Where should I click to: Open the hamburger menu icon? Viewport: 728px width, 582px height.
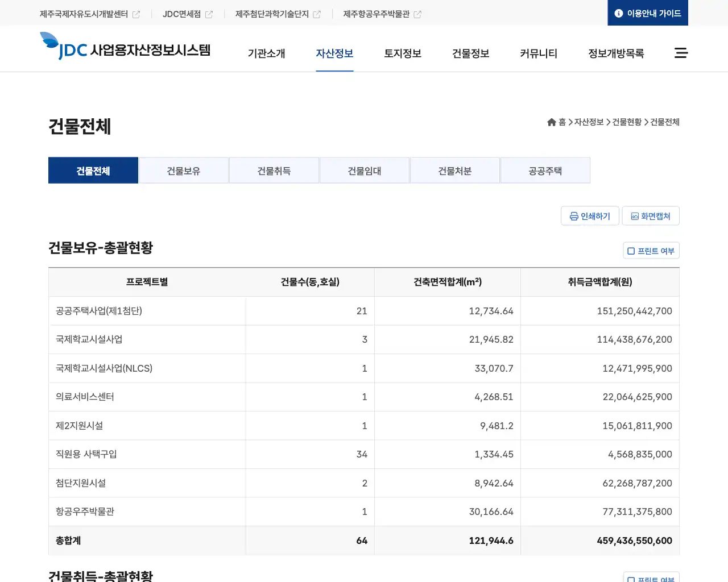(x=681, y=53)
